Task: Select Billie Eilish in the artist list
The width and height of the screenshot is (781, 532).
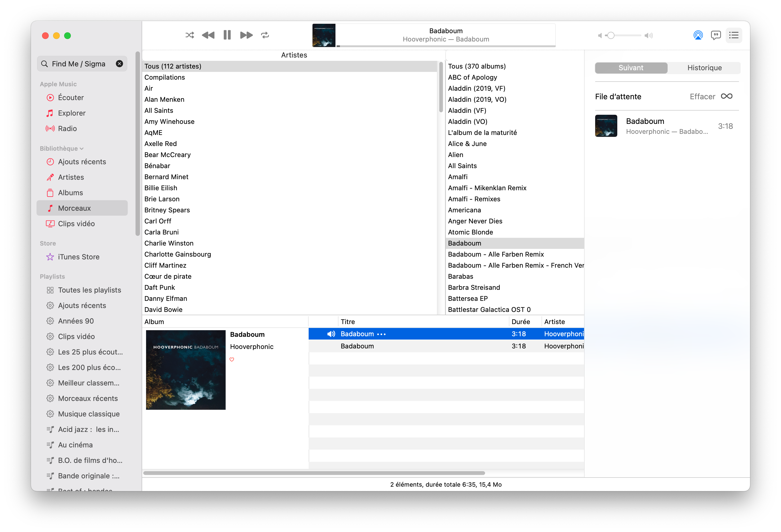Action: click(290, 188)
